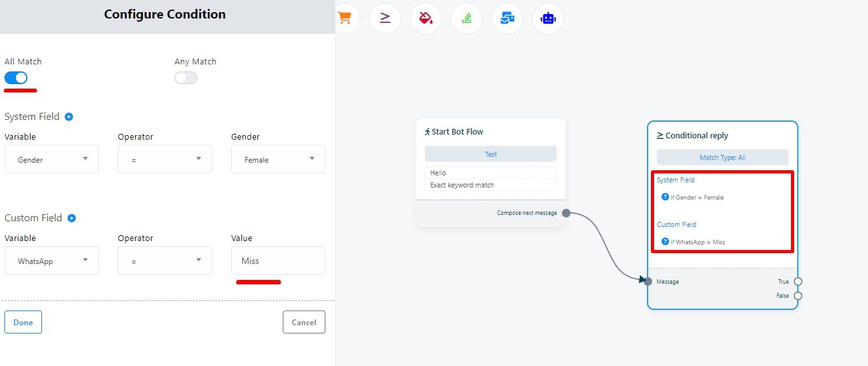Viewport: 868px width, 366px height.
Task: Select the purple Condition icon in toolbar
Action: (x=385, y=18)
